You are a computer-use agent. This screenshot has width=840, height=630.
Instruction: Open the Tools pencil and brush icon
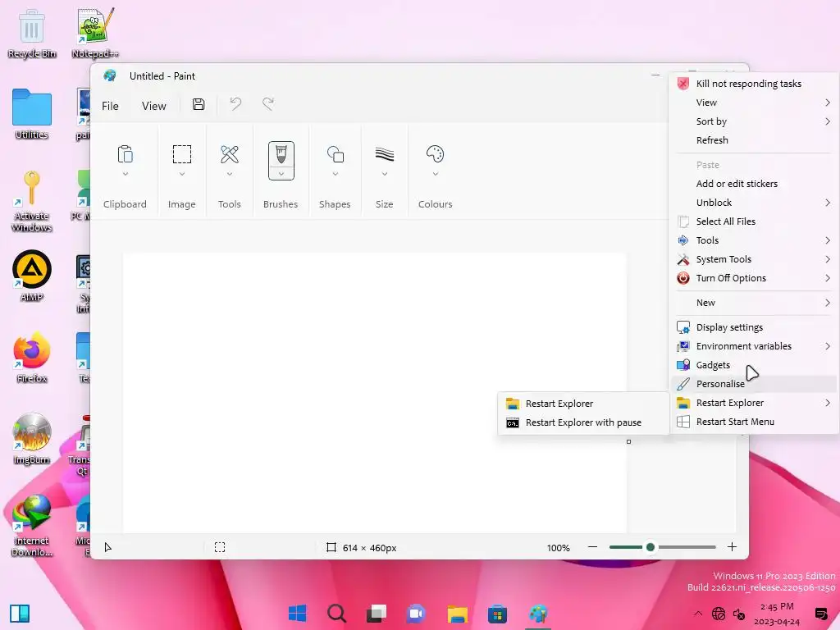coord(230,154)
